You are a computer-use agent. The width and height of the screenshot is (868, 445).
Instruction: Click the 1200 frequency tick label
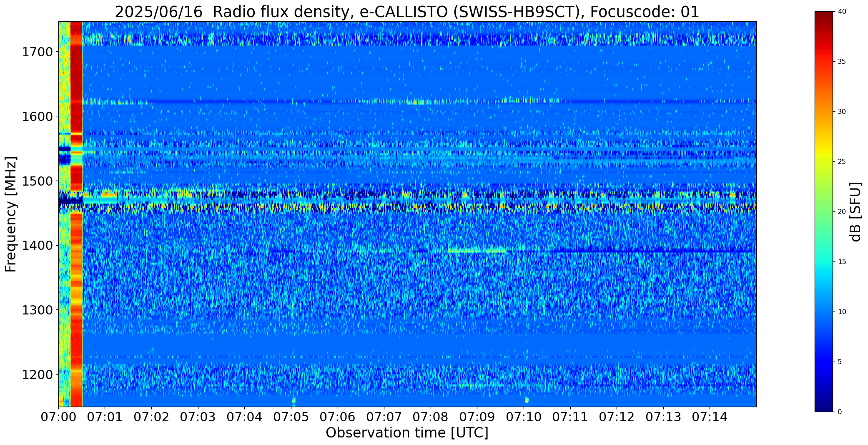tap(37, 375)
